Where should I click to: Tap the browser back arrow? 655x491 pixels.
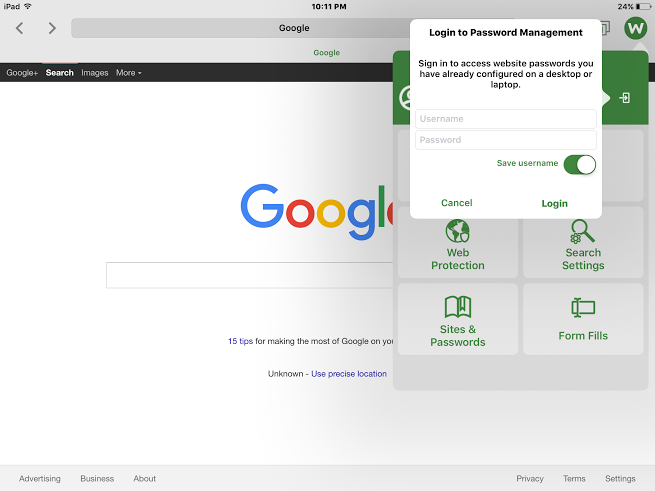[x=20, y=28]
